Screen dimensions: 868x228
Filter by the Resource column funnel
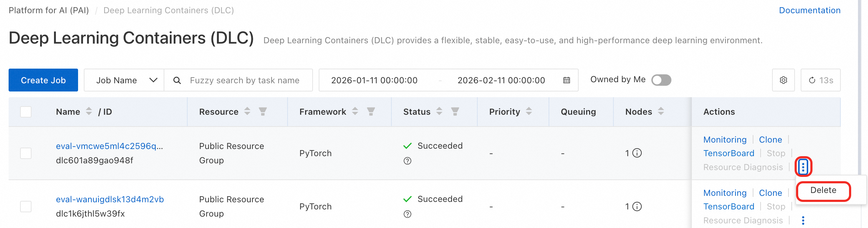(263, 111)
